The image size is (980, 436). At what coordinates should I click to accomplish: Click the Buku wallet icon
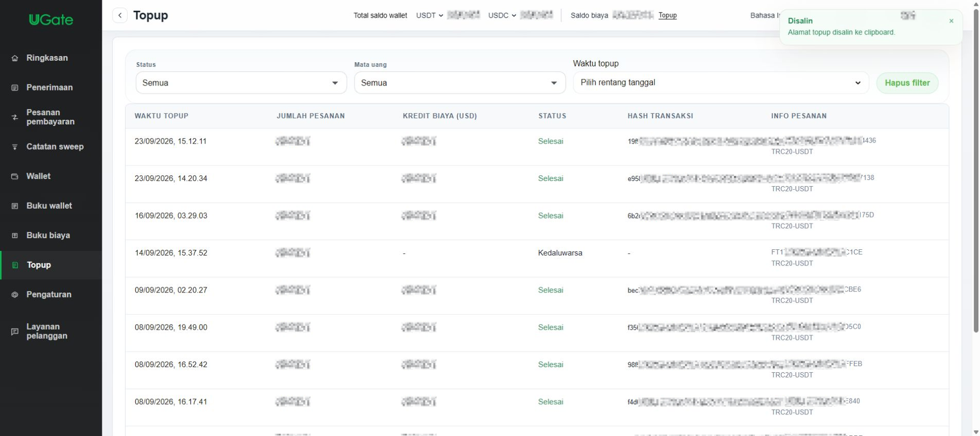[x=15, y=206]
